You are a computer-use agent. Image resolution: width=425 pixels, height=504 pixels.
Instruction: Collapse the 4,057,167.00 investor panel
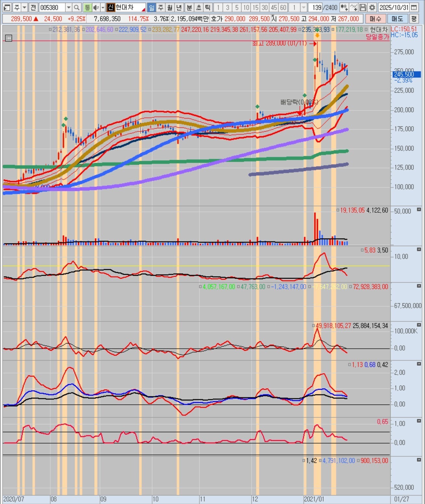(x=419, y=286)
